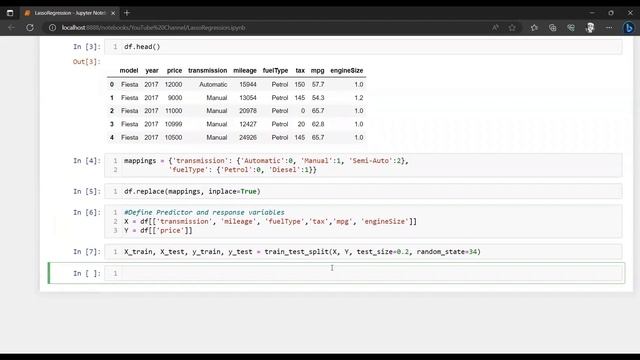Open the Collections panel
640x360 pixels.
[x=553, y=28]
